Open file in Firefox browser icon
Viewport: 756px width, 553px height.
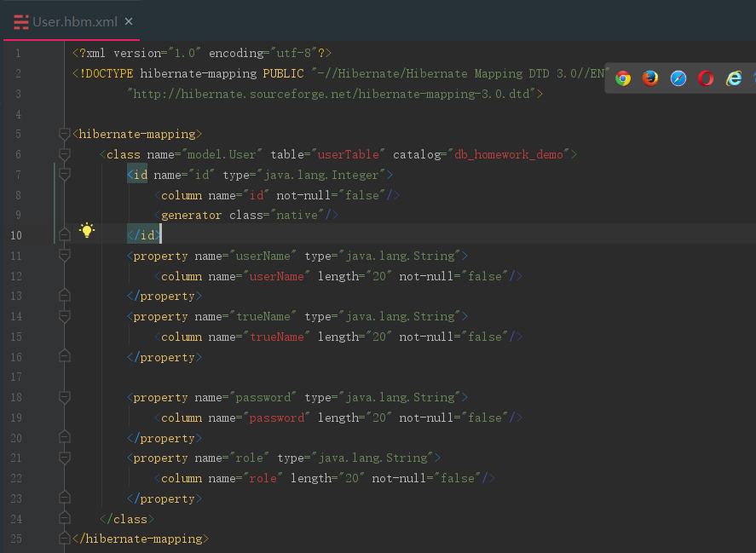click(x=650, y=78)
